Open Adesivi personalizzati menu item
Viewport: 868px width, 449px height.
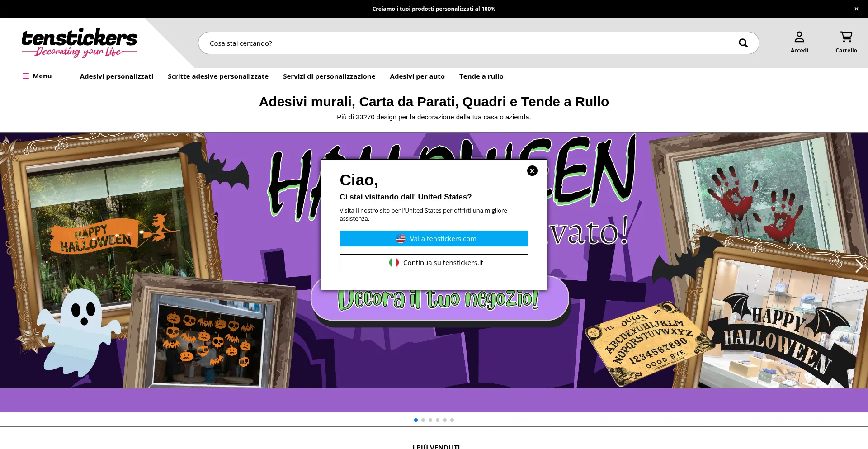point(116,76)
